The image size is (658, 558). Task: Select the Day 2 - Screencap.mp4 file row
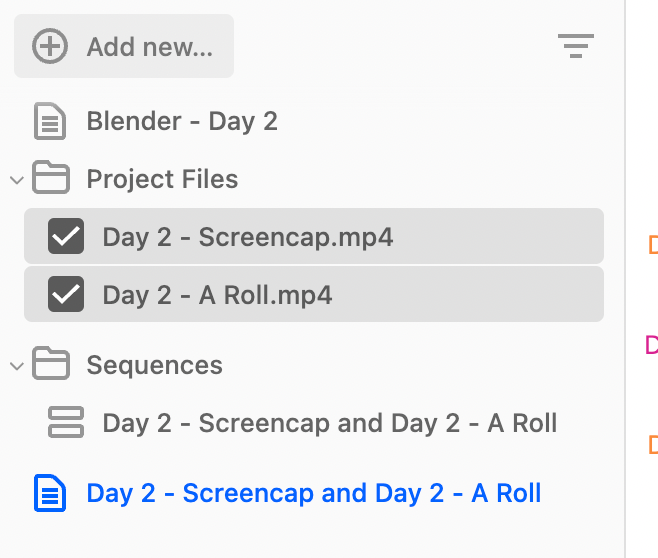314,236
